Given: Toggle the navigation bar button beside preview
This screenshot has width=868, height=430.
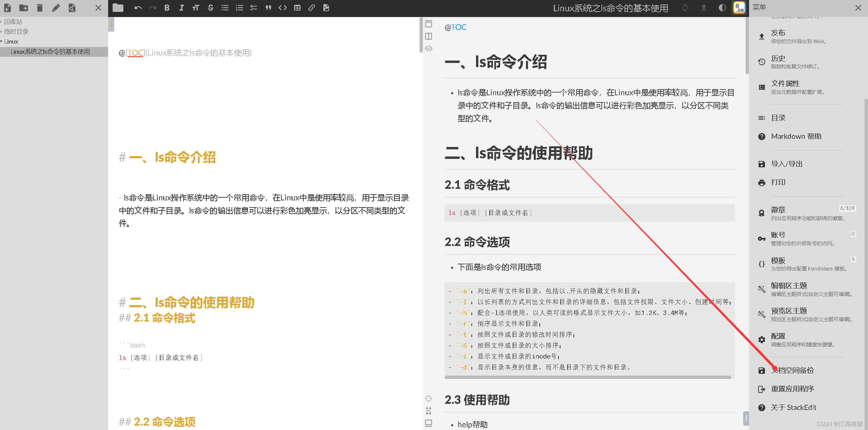Looking at the screenshot, I should click(429, 24).
